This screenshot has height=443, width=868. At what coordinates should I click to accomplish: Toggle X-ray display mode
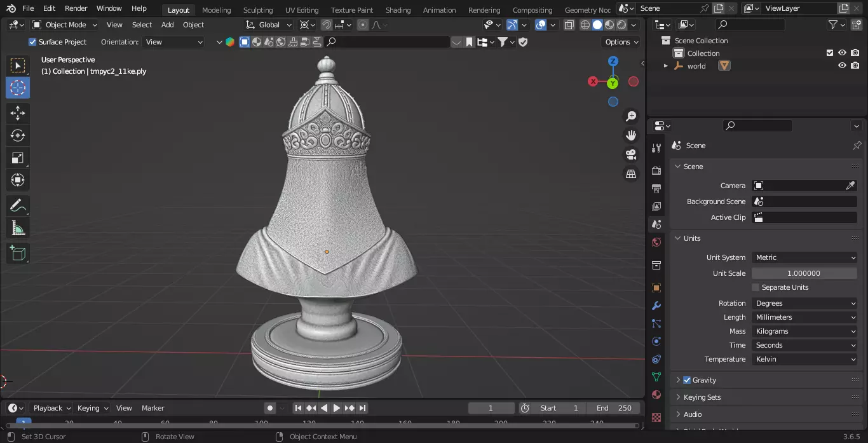[x=569, y=25]
